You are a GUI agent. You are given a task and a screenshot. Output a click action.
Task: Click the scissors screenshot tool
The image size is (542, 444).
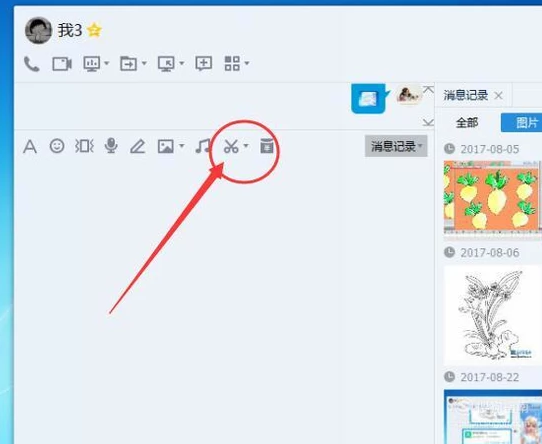[231, 146]
